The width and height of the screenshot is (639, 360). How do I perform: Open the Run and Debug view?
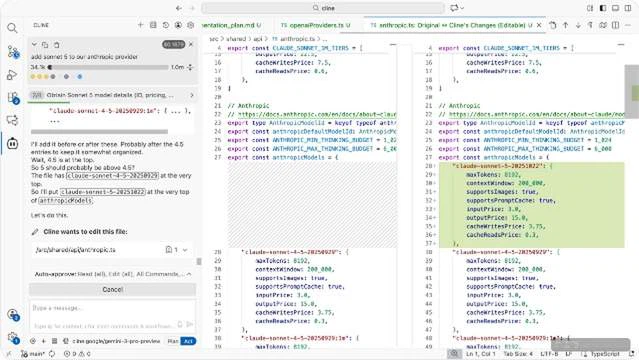coord(12,75)
